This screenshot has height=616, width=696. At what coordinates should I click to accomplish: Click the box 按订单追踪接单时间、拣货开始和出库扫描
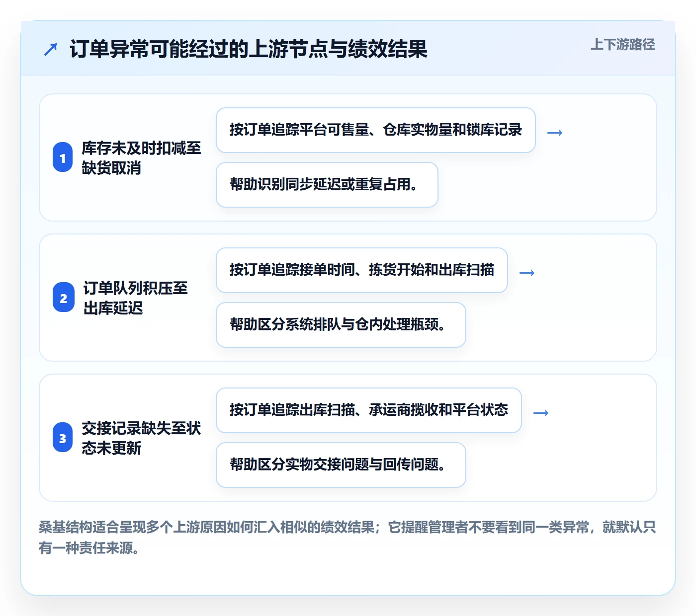[x=362, y=270]
